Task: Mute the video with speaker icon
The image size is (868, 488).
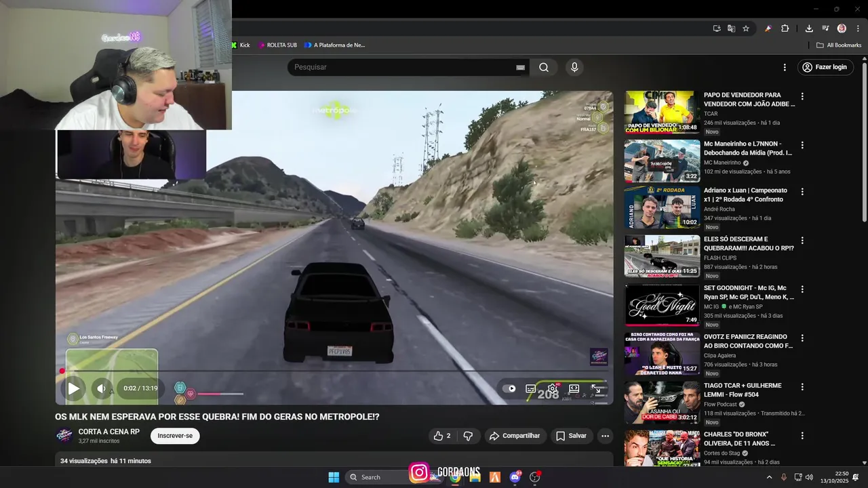Action: [x=101, y=388]
